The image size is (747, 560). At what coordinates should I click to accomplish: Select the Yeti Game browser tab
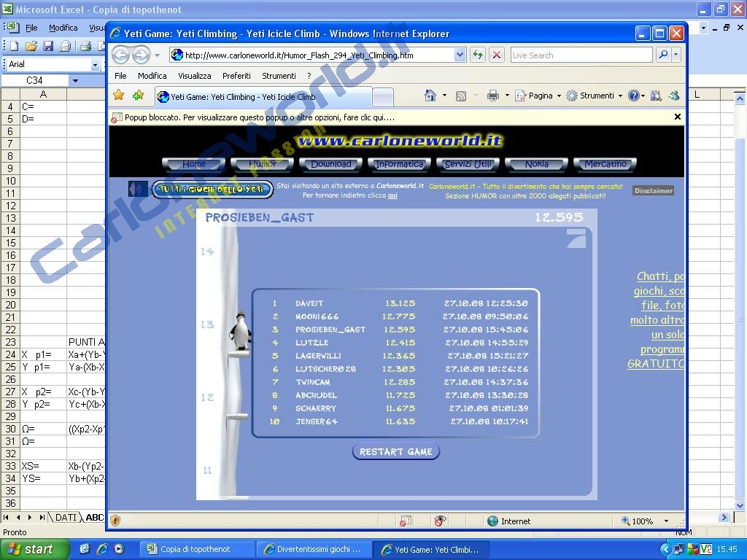pyautogui.click(x=263, y=97)
